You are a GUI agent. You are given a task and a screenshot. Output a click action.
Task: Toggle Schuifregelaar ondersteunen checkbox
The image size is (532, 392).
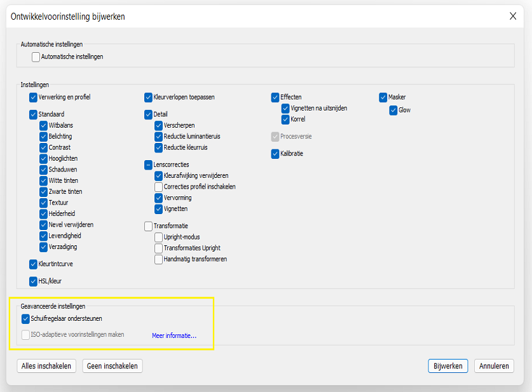(x=26, y=319)
